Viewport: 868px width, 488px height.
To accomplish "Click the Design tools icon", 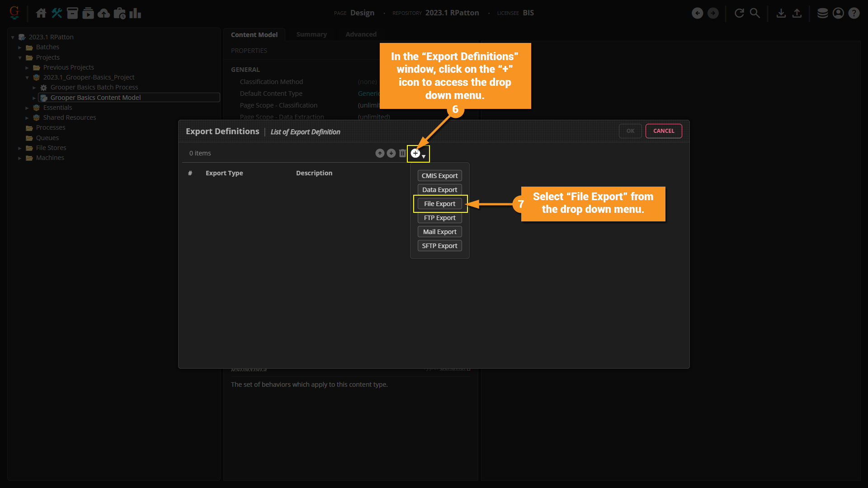I will click(57, 13).
